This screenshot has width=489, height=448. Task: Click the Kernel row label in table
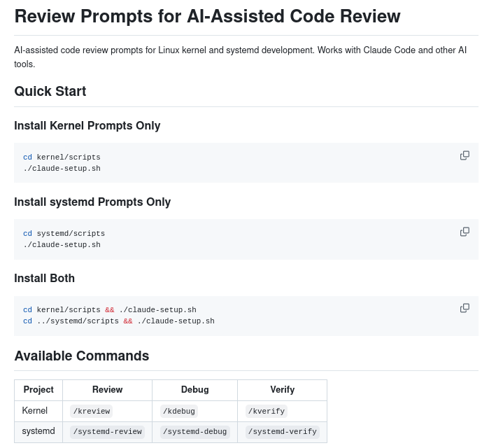click(x=35, y=411)
